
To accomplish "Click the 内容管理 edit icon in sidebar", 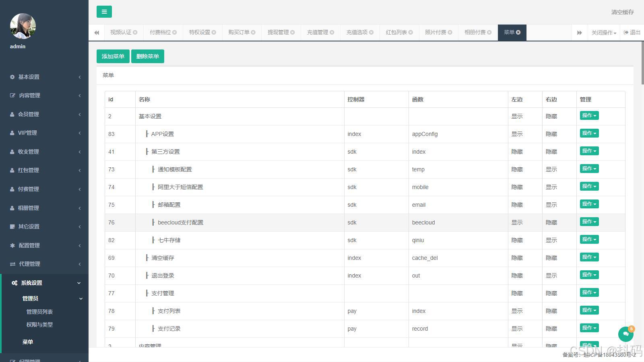I will (12, 95).
